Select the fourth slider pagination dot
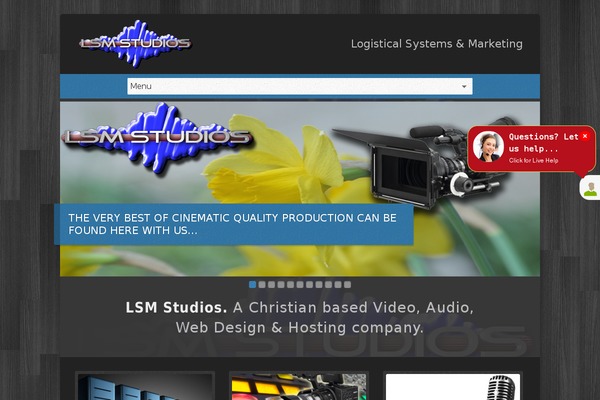This screenshot has height=400, width=600. click(x=281, y=284)
